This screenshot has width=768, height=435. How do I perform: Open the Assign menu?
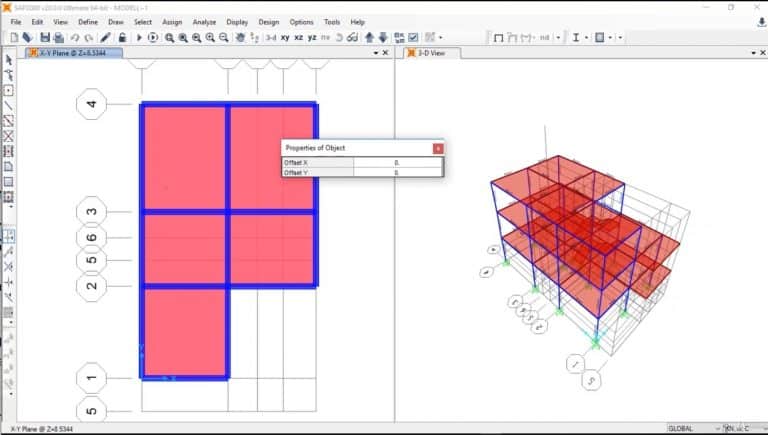(x=172, y=21)
